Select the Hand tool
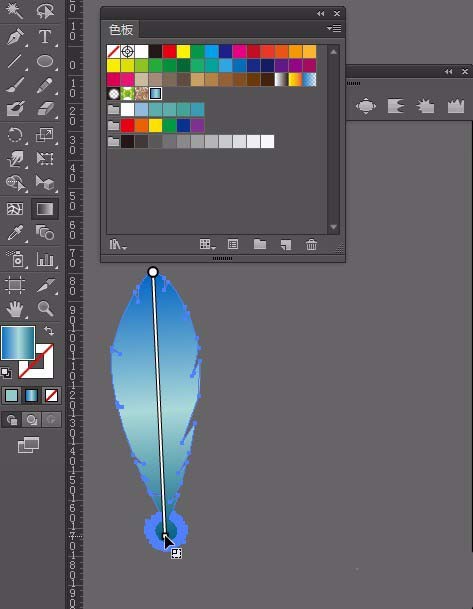This screenshot has height=609, width=473. coord(15,309)
